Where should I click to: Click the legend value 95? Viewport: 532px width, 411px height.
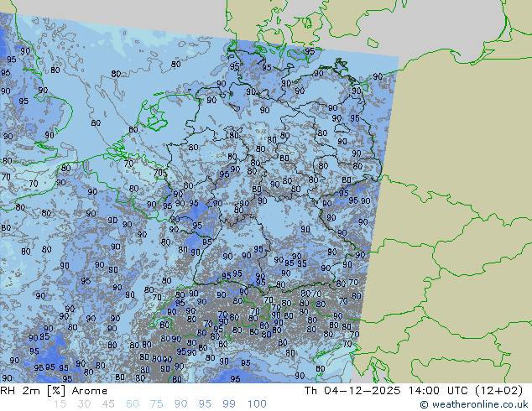205,404
